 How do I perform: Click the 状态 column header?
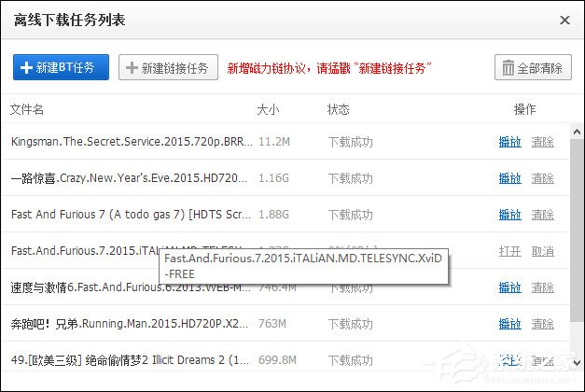coord(339,109)
